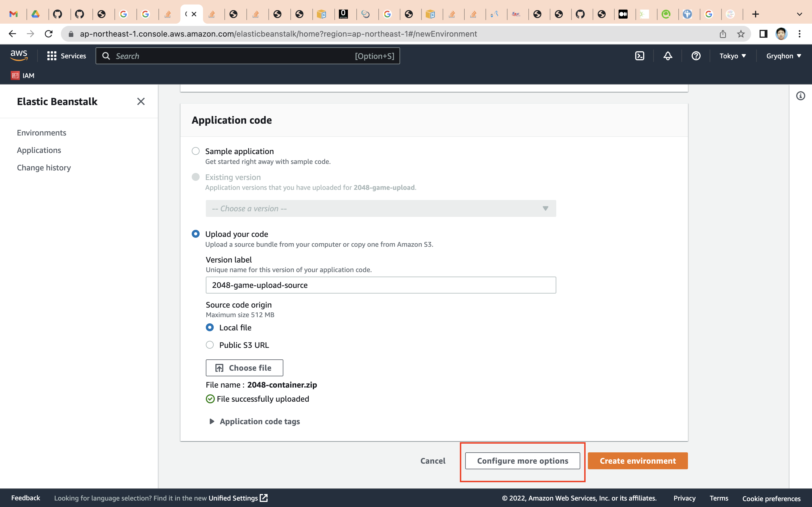
Task: Select the Public S3 URL option
Action: 210,345
